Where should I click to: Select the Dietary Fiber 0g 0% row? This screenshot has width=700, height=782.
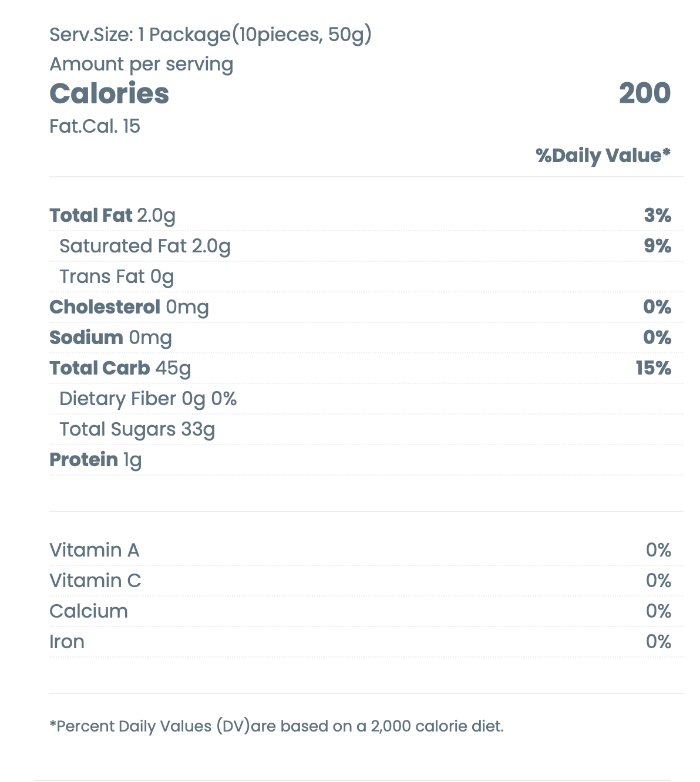coord(148,399)
